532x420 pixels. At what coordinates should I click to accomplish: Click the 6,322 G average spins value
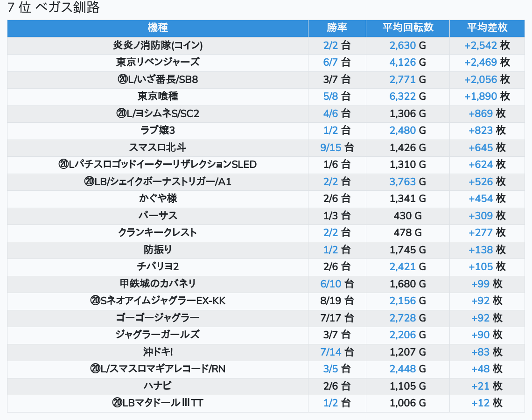[x=408, y=96]
